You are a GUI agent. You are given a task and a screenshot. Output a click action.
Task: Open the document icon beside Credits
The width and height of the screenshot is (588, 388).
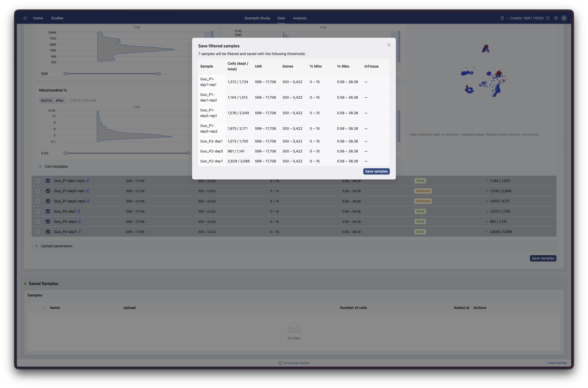pyautogui.click(x=502, y=18)
